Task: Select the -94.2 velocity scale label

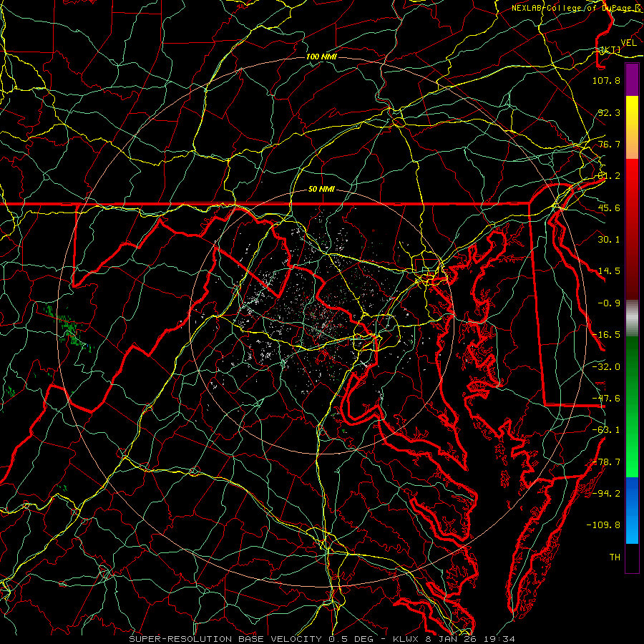Action: point(606,494)
